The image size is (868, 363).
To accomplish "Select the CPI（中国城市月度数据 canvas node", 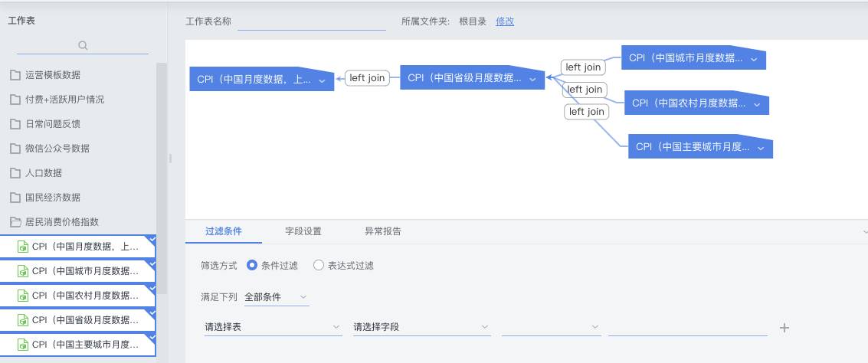I will click(x=693, y=57).
